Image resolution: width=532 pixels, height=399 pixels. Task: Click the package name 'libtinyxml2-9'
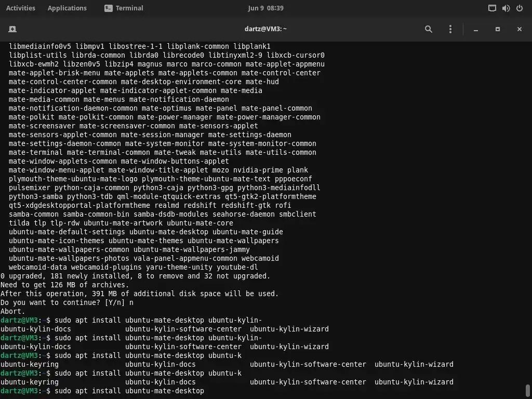[235, 56]
